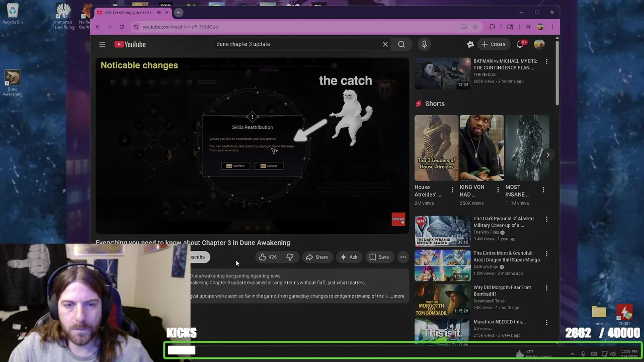Viewport: 644px width, 362px height.
Task: Open the YouTube account avatar menu
Action: [x=539, y=44]
